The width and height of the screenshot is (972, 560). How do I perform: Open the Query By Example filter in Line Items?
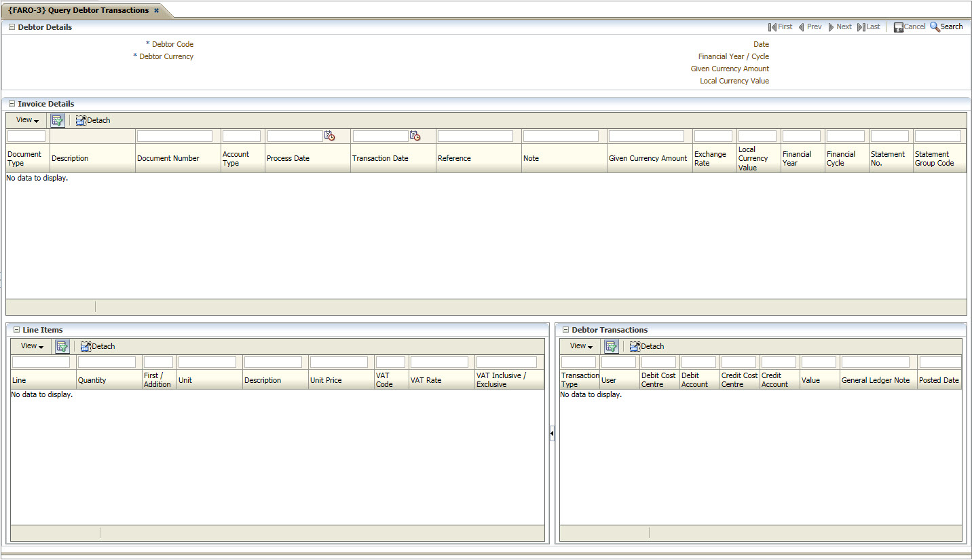62,346
